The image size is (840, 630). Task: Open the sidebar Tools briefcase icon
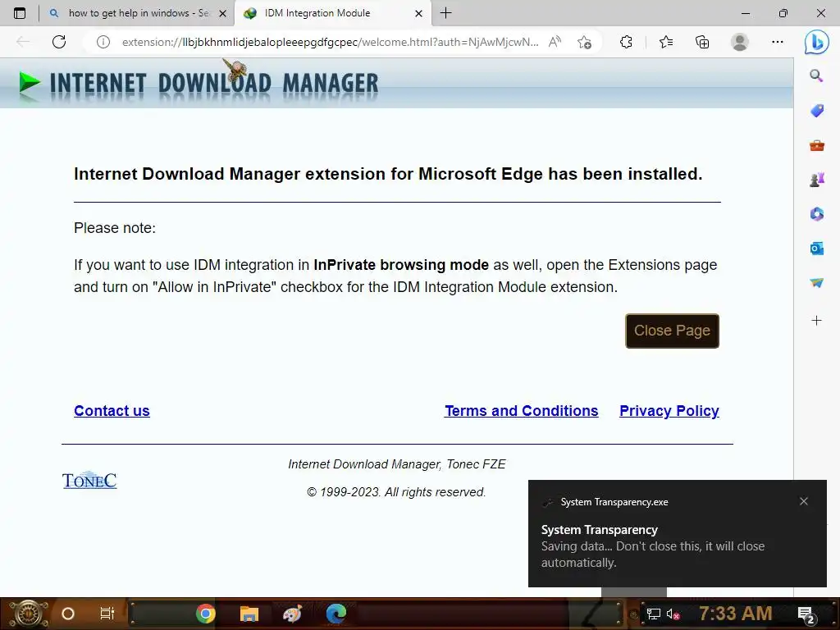coord(816,145)
